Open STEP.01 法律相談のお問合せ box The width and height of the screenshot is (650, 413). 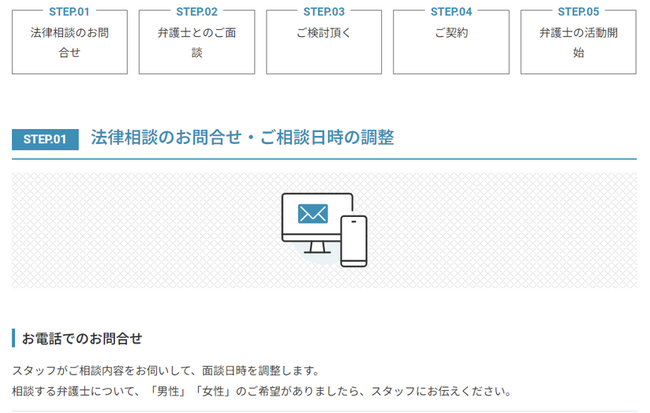(70, 41)
